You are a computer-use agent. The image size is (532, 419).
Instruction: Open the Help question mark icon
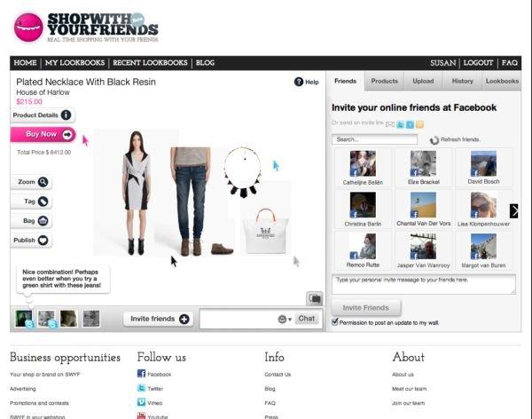tap(299, 82)
